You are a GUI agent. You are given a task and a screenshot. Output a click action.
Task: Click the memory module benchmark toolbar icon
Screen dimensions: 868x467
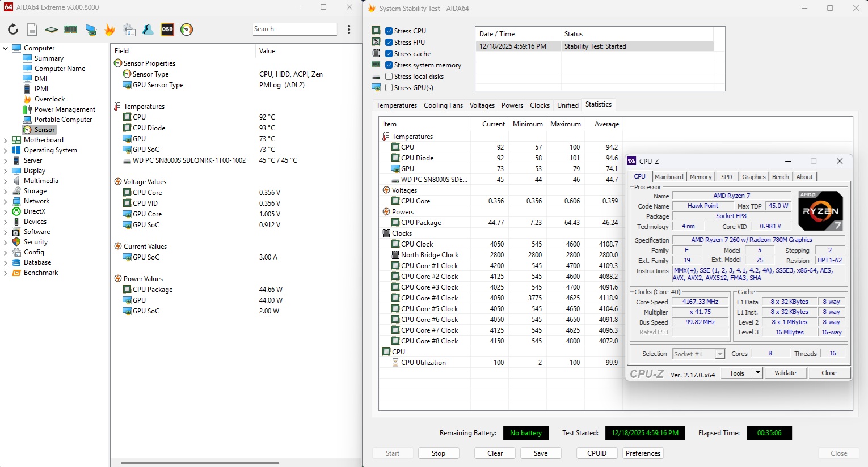point(71,29)
